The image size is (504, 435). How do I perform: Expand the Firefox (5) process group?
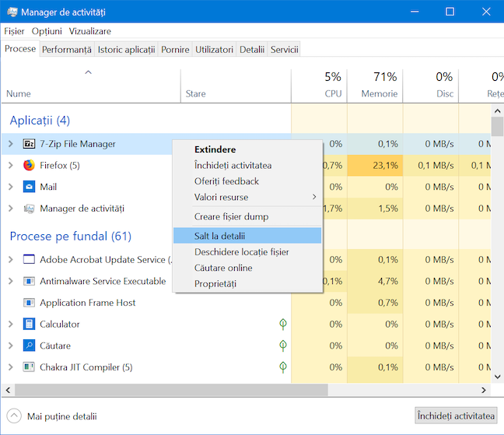pos(11,165)
